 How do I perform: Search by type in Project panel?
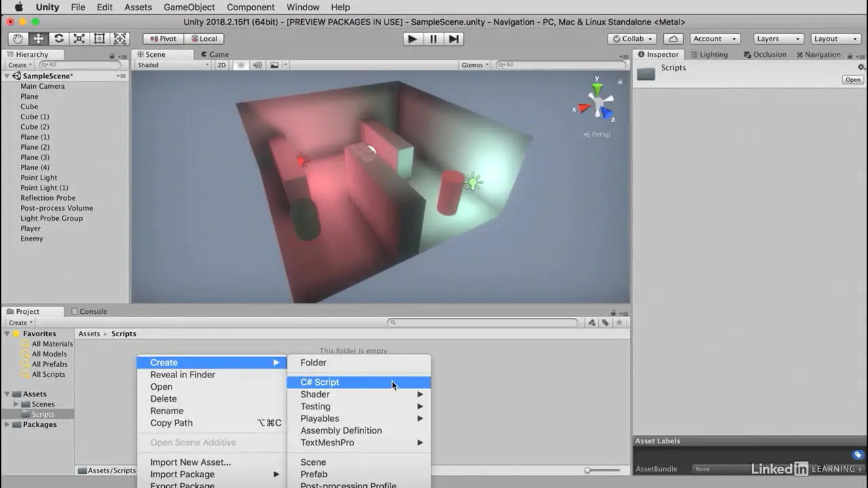coord(592,323)
